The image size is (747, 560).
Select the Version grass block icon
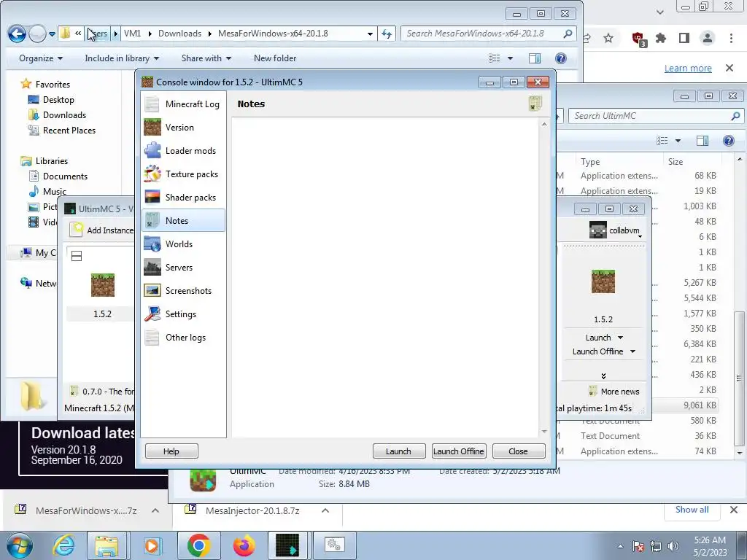click(152, 127)
